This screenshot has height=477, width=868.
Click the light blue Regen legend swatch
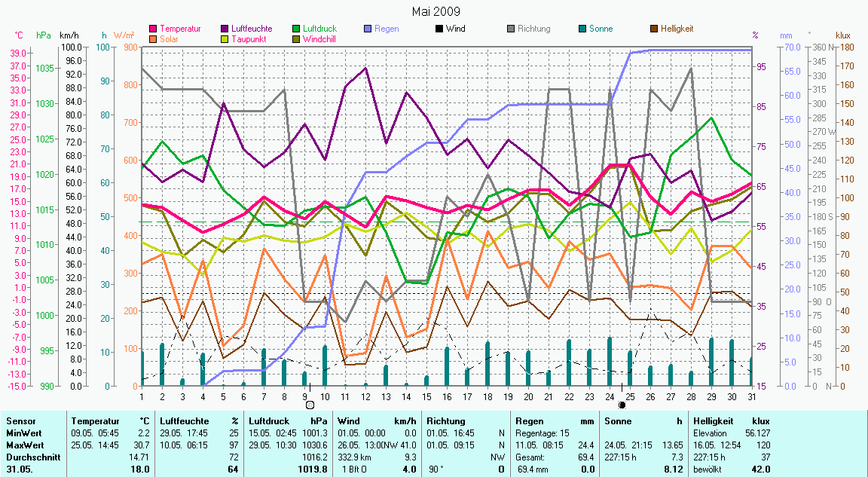368,29
